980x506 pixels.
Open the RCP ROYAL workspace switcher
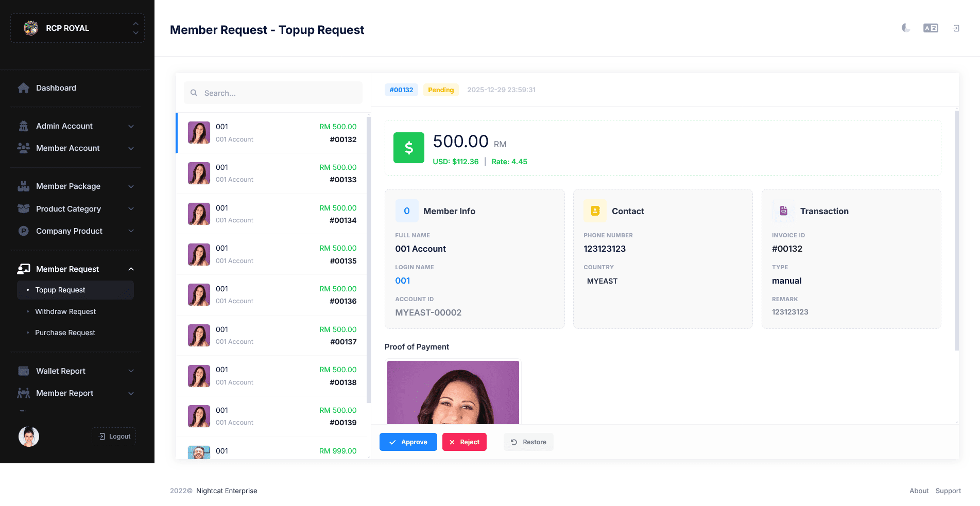tap(77, 28)
